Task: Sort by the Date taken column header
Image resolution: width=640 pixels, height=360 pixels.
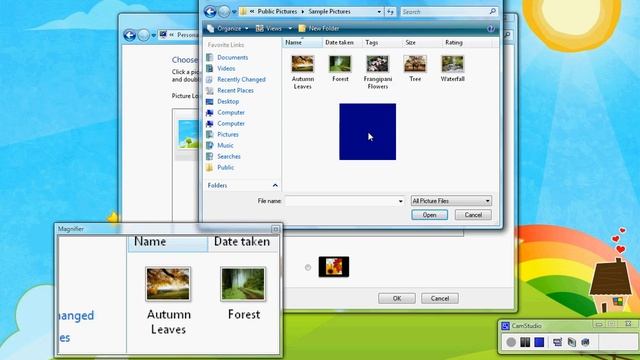Action: pyautogui.click(x=342, y=42)
